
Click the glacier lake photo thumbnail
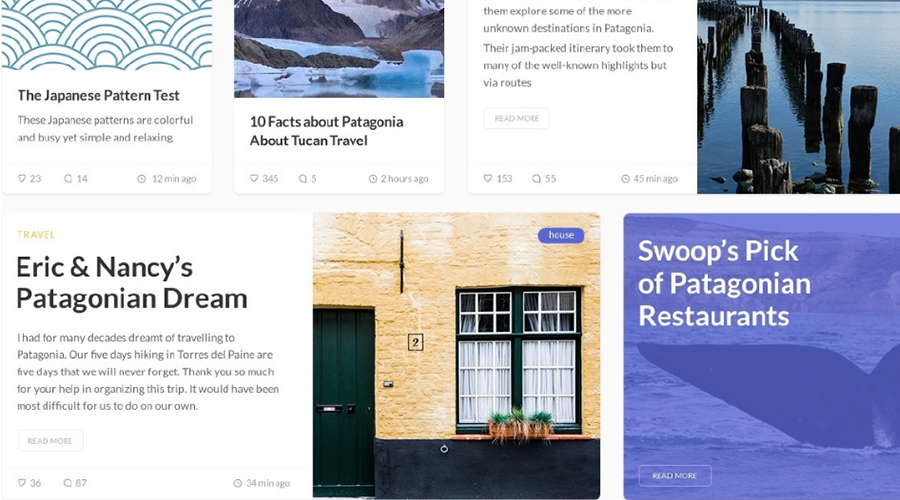[x=339, y=48]
